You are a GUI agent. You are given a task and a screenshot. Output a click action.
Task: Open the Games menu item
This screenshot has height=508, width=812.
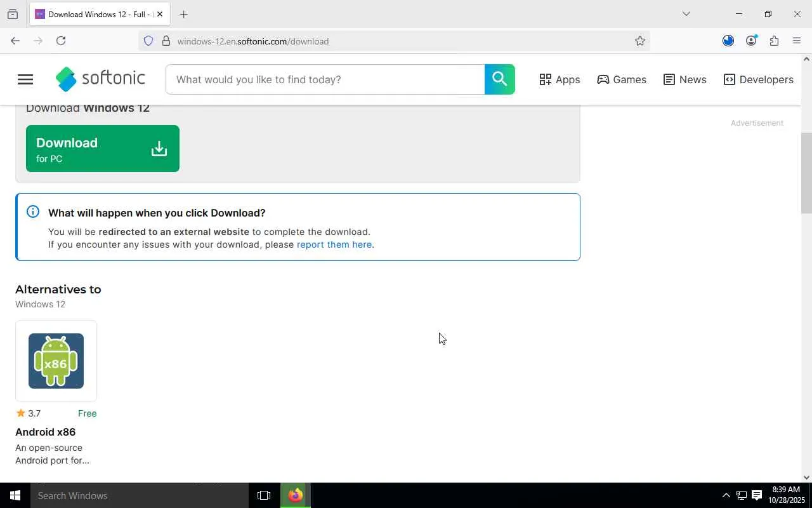coord(622,79)
